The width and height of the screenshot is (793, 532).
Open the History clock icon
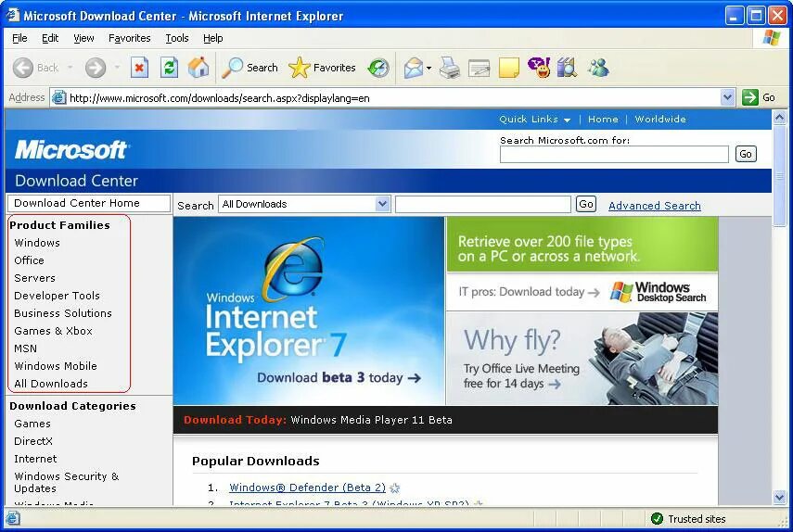[377, 68]
